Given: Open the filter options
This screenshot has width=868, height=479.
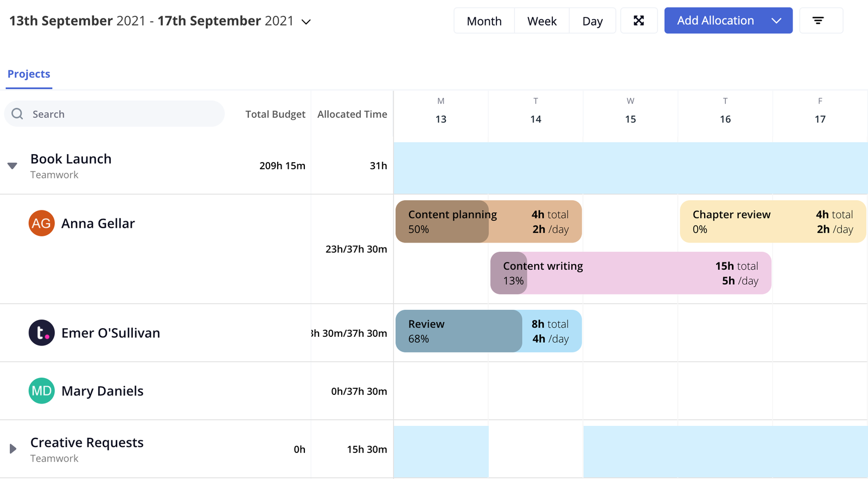Looking at the screenshot, I should click(x=820, y=20).
